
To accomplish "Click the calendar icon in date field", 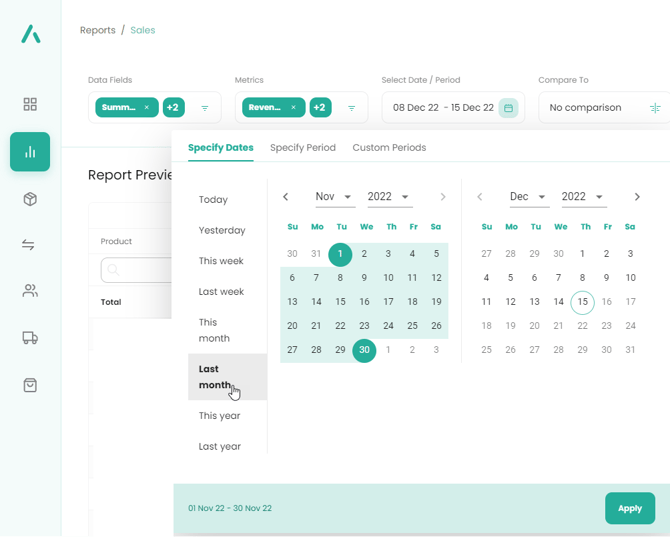I will [508, 108].
